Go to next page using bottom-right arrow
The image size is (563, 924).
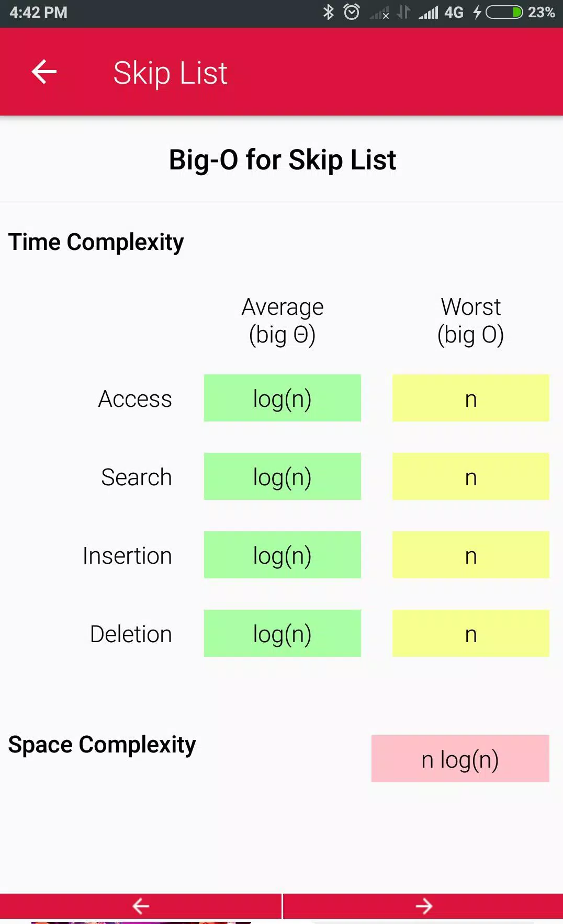tap(423, 906)
